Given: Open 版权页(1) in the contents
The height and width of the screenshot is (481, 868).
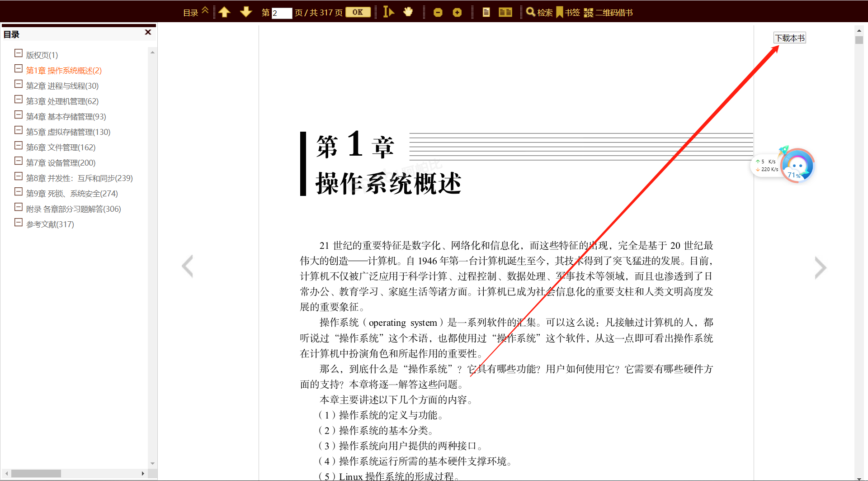Looking at the screenshot, I should point(42,55).
